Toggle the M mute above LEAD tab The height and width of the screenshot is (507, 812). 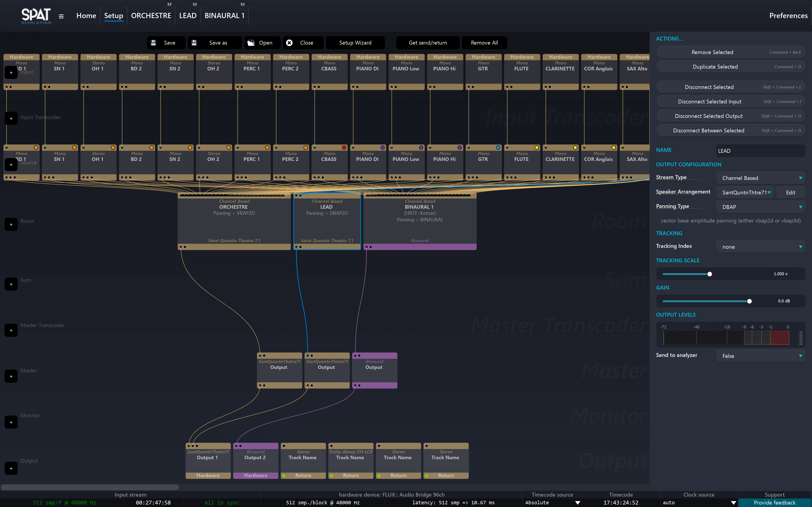pos(195,4)
